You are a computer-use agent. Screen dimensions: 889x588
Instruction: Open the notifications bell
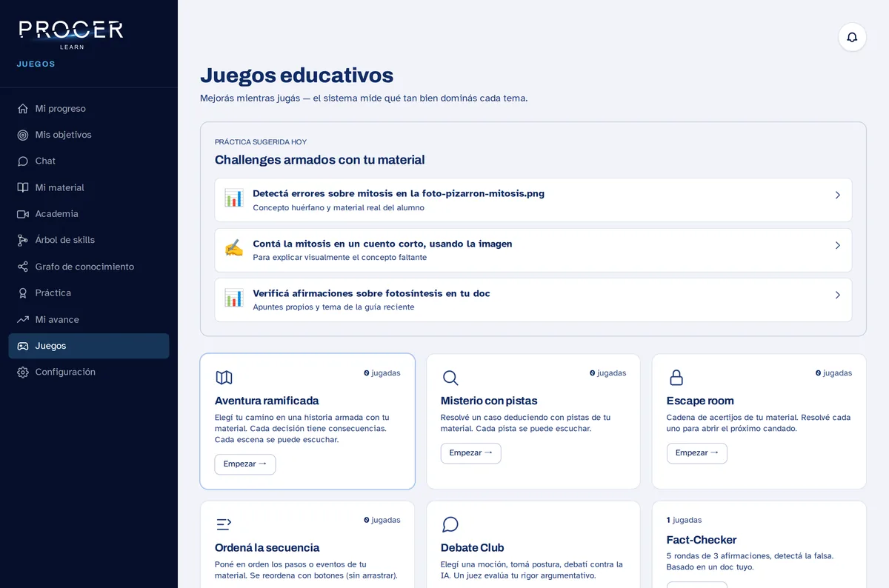[852, 37]
